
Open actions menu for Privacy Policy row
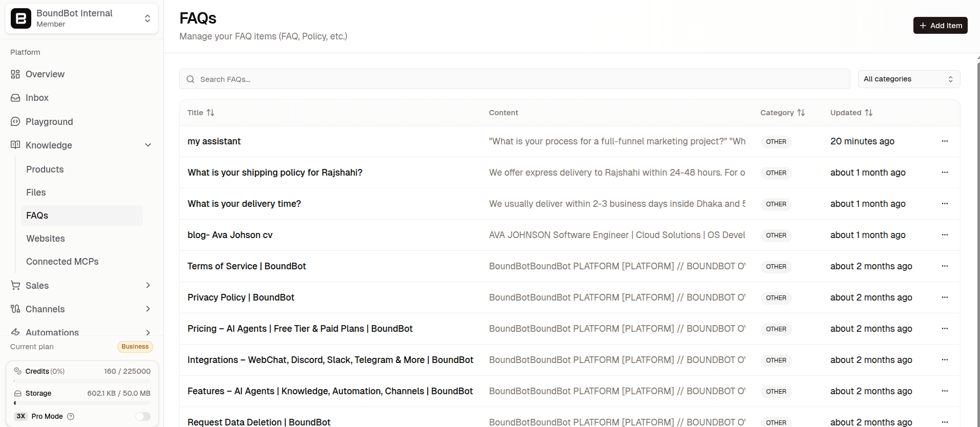945,297
